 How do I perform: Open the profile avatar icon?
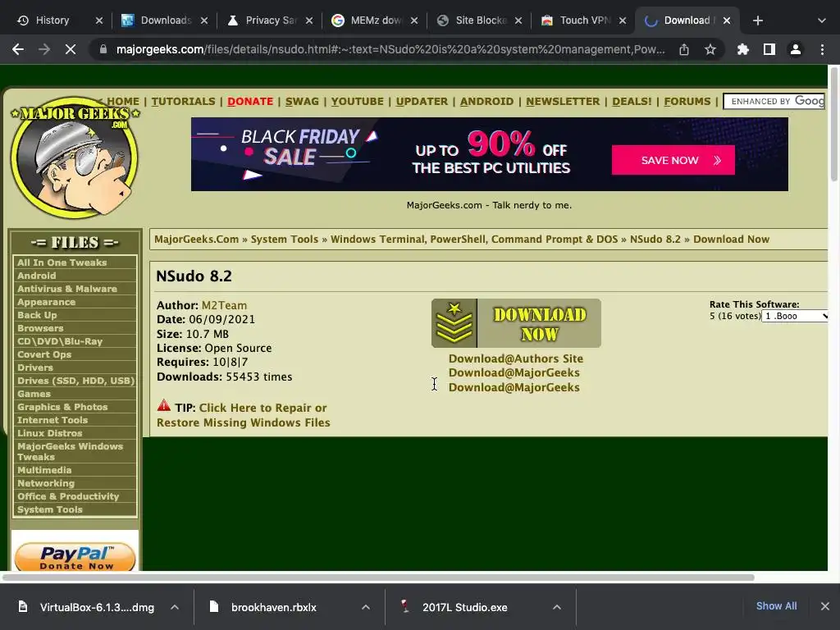pyautogui.click(x=796, y=49)
